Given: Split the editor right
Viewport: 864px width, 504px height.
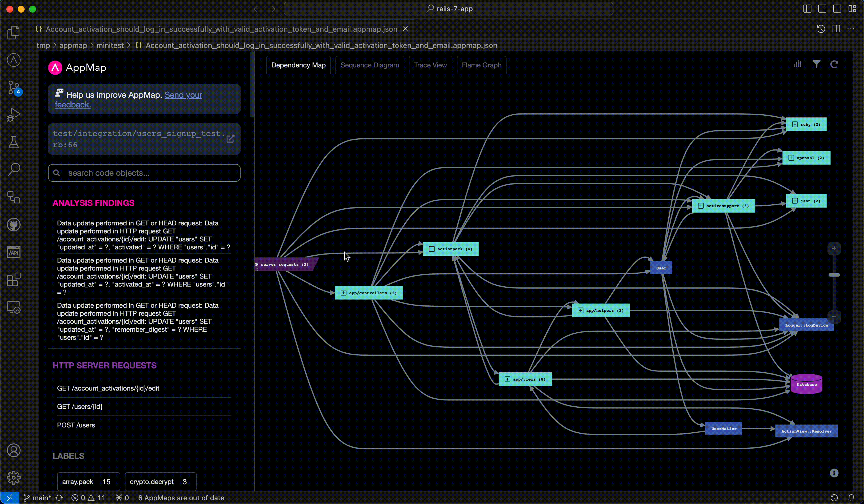Looking at the screenshot, I should (x=836, y=29).
